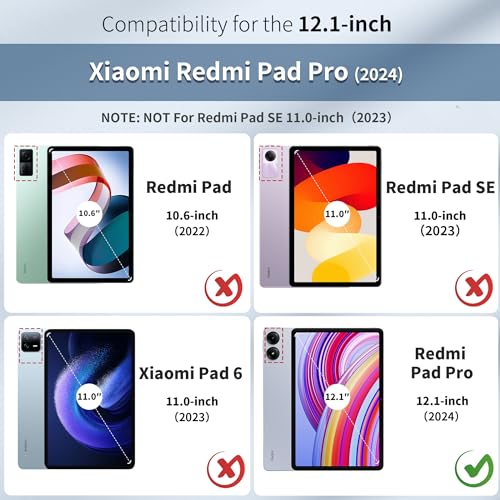Select the green Redmi Pad tablet image
Viewport: 500px width, 500px height.
[75, 214]
